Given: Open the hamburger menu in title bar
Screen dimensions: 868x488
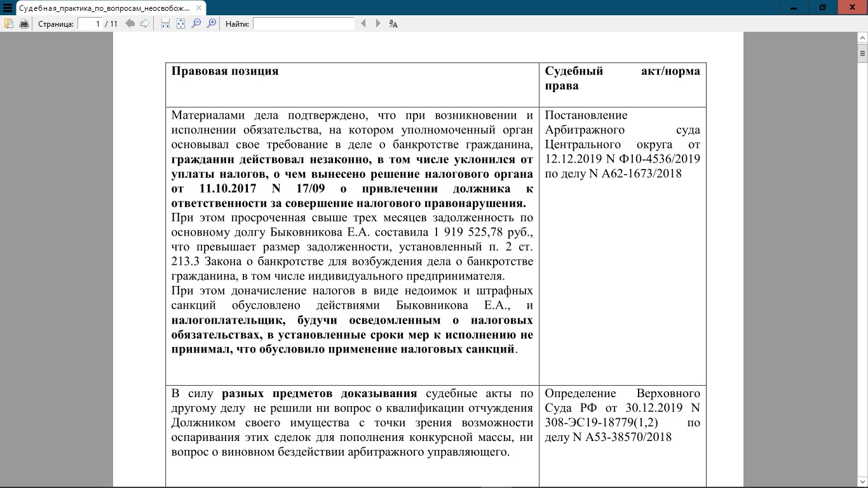Looking at the screenshot, I should [x=8, y=8].
